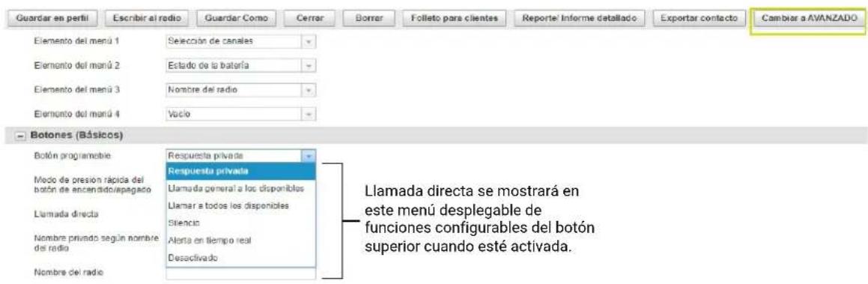The width and height of the screenshot is (868, 284).
Task: Choose Llamar a todos los disponibles
Action: (x=241, y=206)
